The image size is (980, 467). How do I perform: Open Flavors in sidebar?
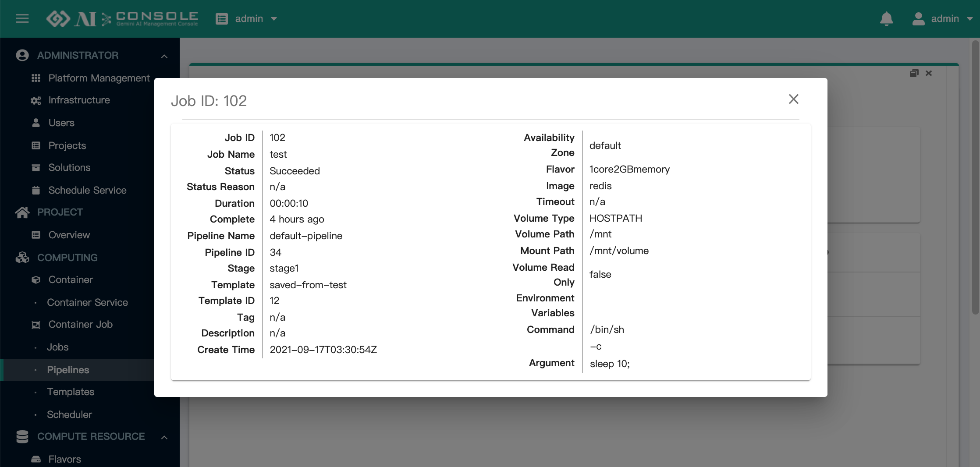64,459
